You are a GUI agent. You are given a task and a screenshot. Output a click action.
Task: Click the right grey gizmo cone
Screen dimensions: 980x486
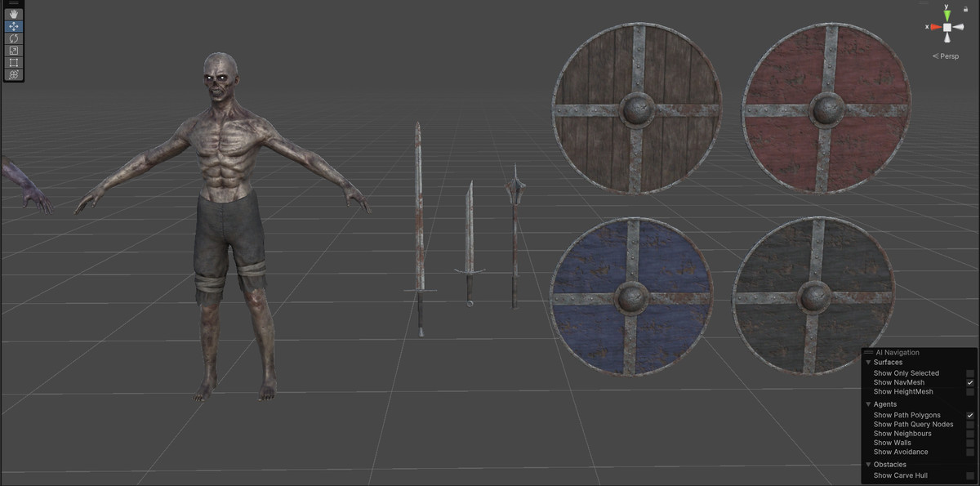(960, 27)
